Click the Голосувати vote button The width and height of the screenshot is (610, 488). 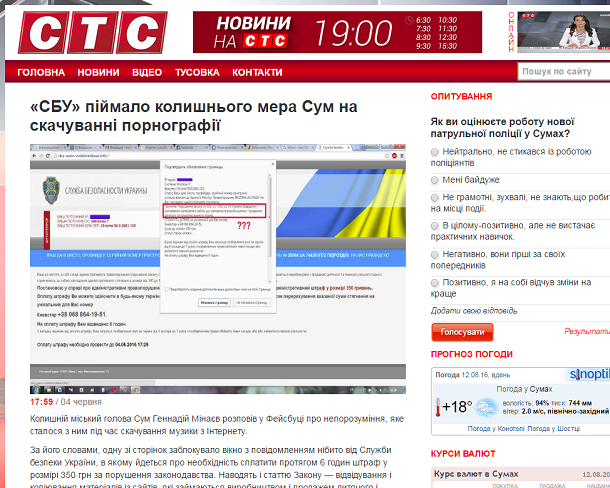462,332
